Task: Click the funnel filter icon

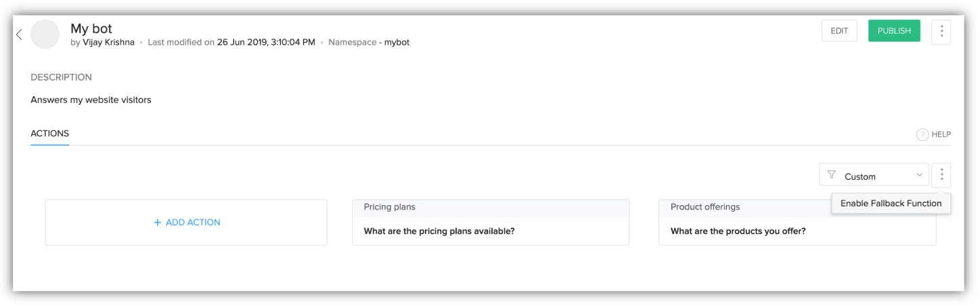Action: pyautogui.click(x=832, y=176)
